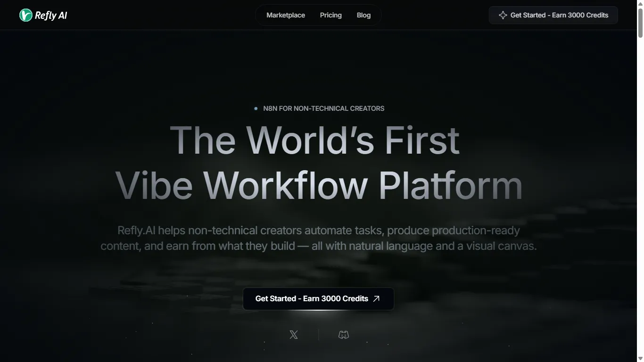
Task: Open the X (Twitter) social icon
Action: pos(294,335)
